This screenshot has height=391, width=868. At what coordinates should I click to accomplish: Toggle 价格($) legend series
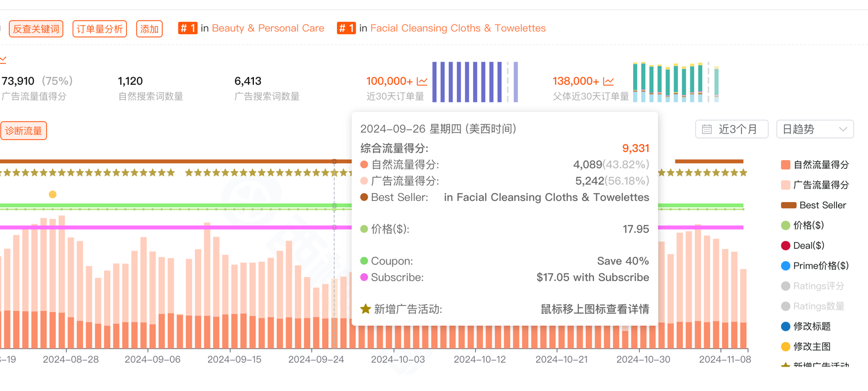click(x=802, y=225)
